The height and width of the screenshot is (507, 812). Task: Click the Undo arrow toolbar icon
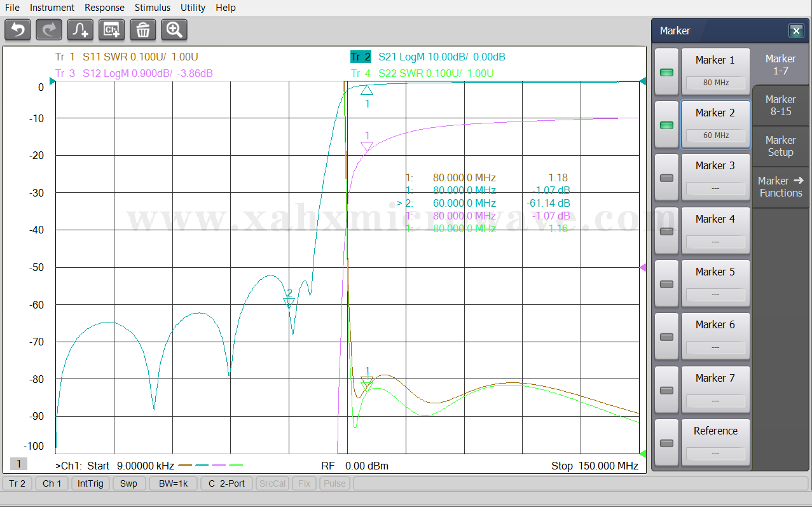point(18,29)
